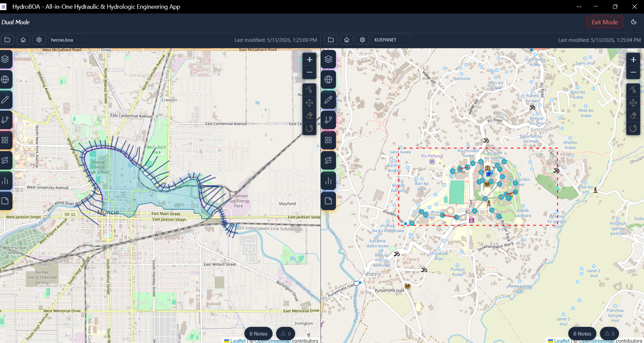The image size is (644, 343).
Task: Click 'Last modified: 5/13/2026, 1:25:00 PM' text
Action: (x=276, y=40)
